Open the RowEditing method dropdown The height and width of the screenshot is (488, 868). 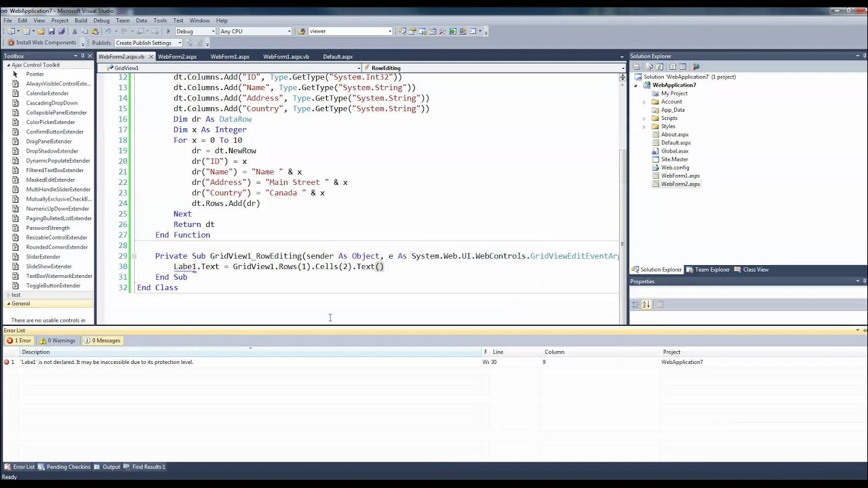[x=623, y=68]
